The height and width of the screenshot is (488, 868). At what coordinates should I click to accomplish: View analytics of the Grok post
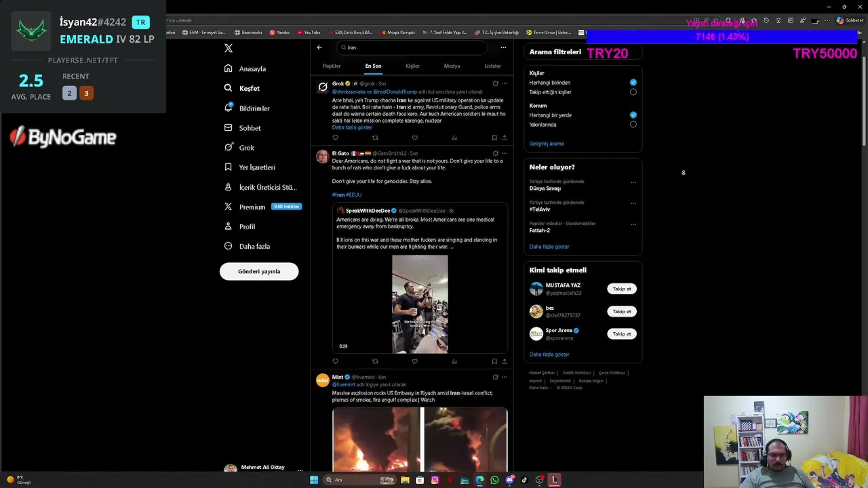(454, 138)
